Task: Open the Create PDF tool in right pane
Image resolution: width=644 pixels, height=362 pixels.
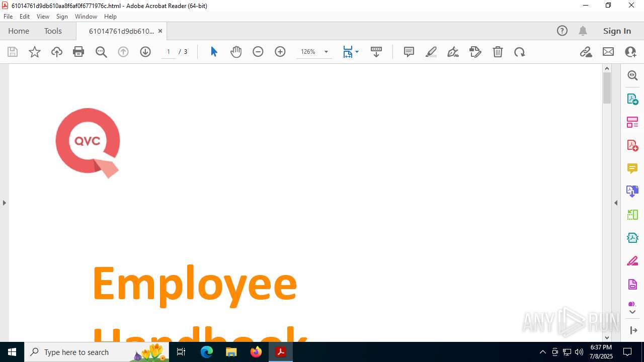Action: tap(632, 145)
